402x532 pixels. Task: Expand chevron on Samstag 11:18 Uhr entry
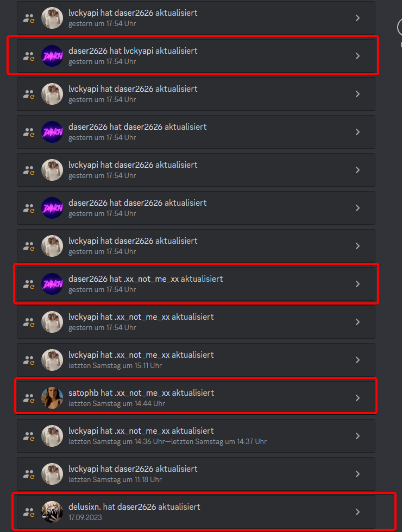pos(357,474)
